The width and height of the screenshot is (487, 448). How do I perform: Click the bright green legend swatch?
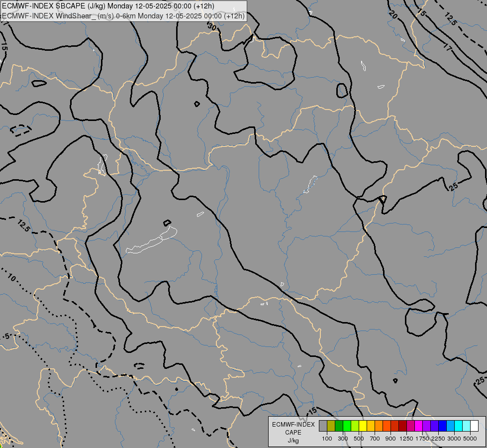coord(347,426)
